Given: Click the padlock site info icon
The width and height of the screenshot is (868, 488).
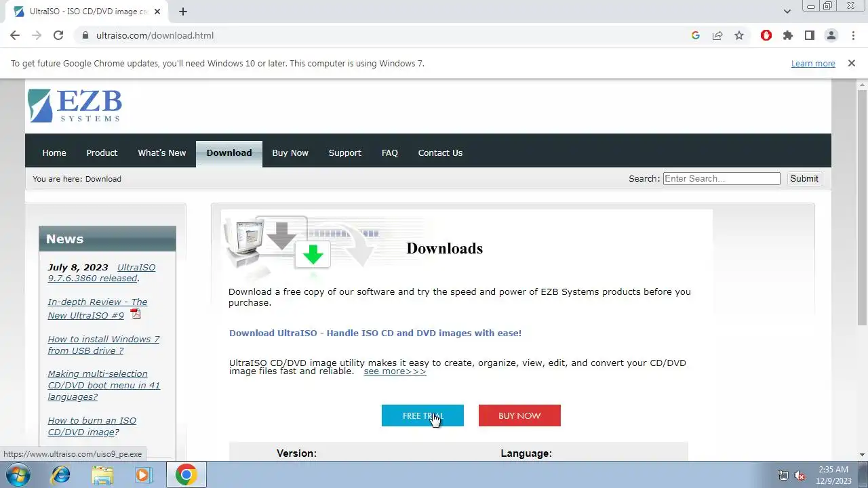Looking at the screenshot, I should [x=85, y=35].
